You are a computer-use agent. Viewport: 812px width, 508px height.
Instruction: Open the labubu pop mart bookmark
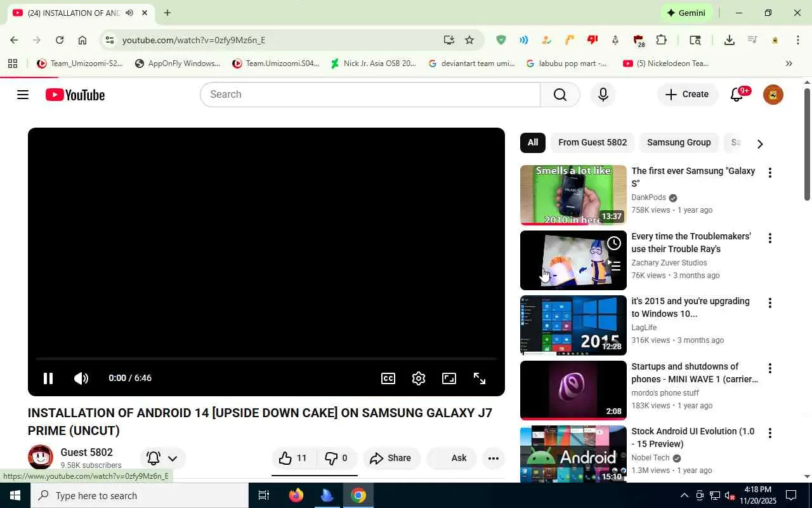coord(566,63)
